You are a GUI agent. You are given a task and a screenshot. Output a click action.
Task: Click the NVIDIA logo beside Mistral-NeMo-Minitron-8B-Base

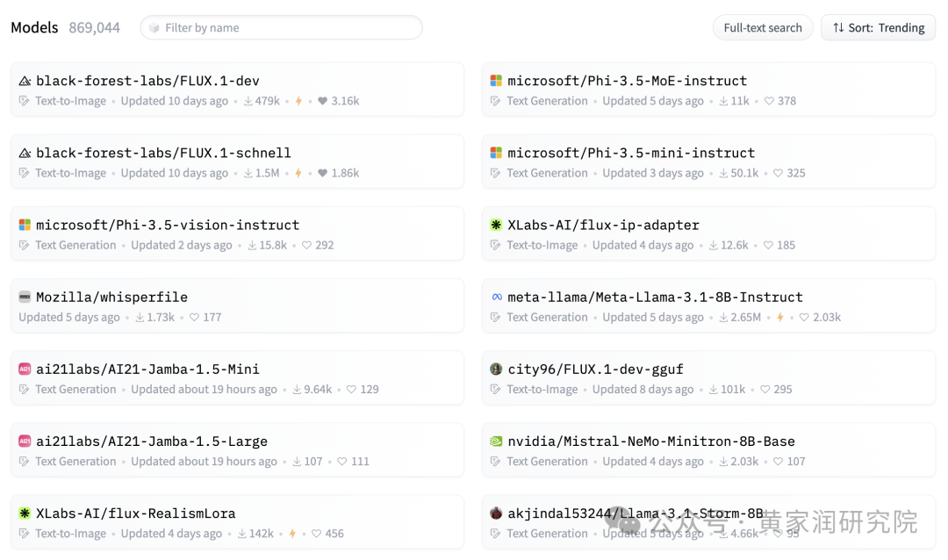[x=496, y=441]
